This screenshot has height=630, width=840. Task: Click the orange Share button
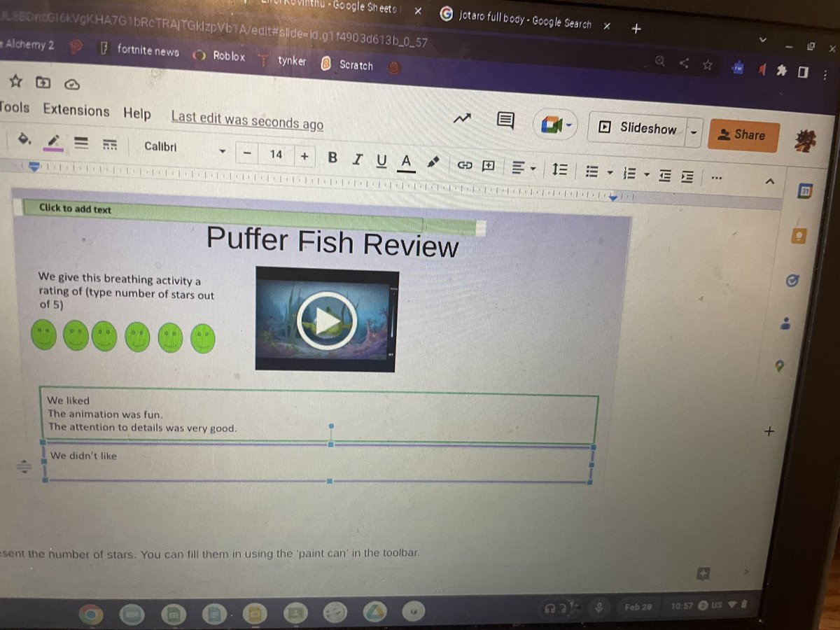(x=743, y=135)
